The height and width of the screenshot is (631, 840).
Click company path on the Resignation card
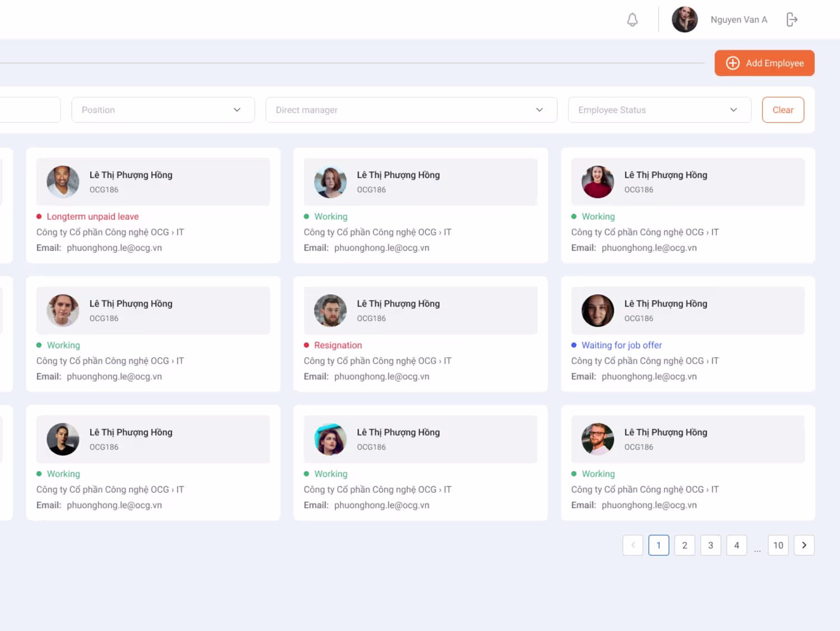click(377, 361)
